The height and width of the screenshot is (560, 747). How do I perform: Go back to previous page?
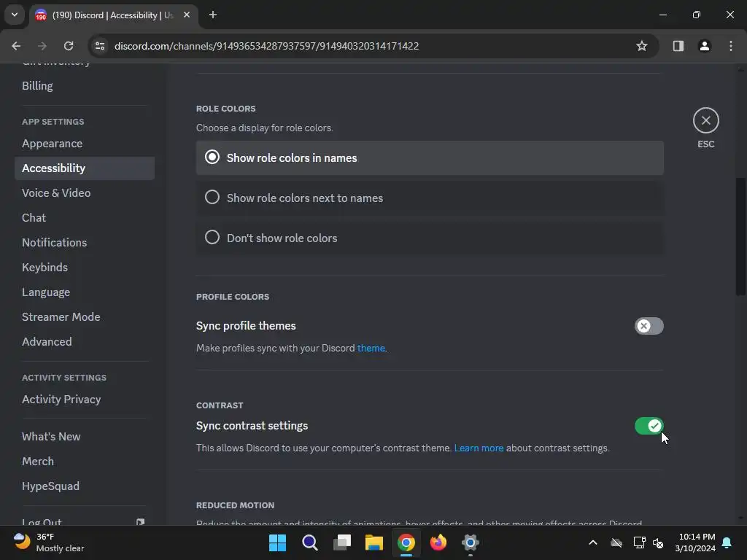(16, 46)
